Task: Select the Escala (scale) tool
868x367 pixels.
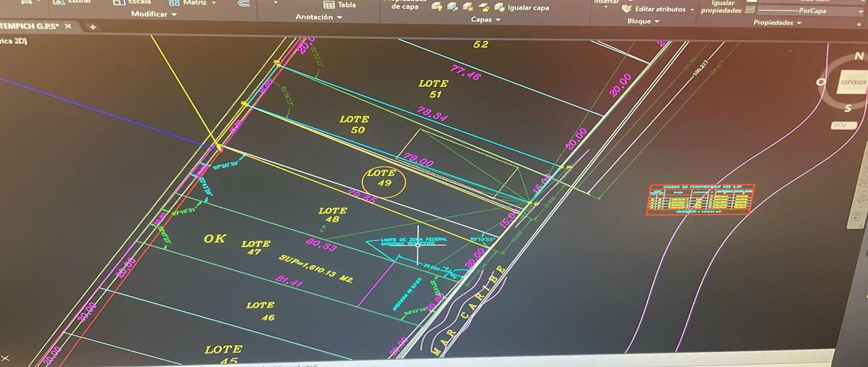Action: 132,2
